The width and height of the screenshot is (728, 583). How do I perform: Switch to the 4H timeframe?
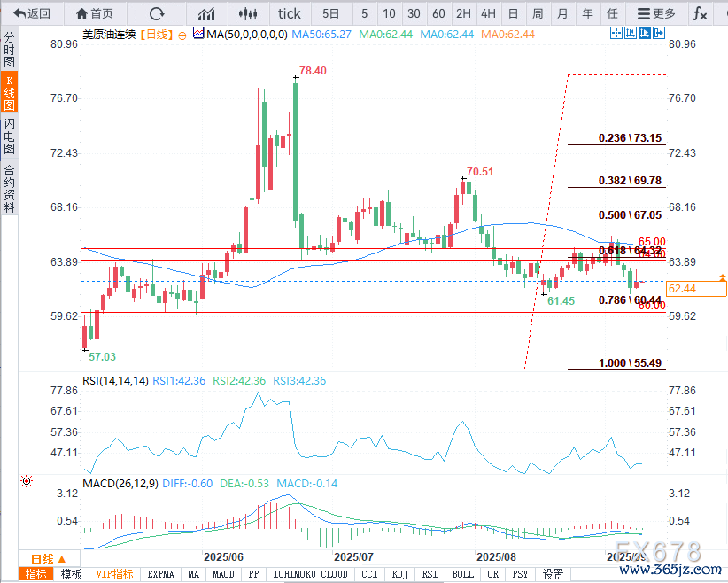(x=488, y=13)
